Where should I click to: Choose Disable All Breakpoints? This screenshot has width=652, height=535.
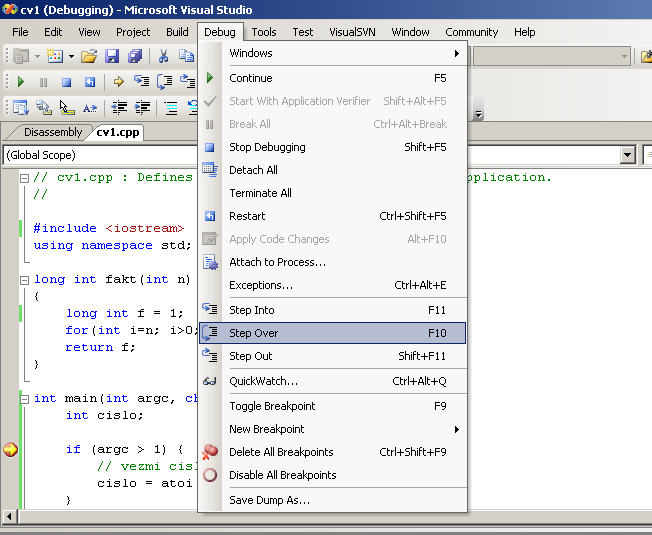332,475
